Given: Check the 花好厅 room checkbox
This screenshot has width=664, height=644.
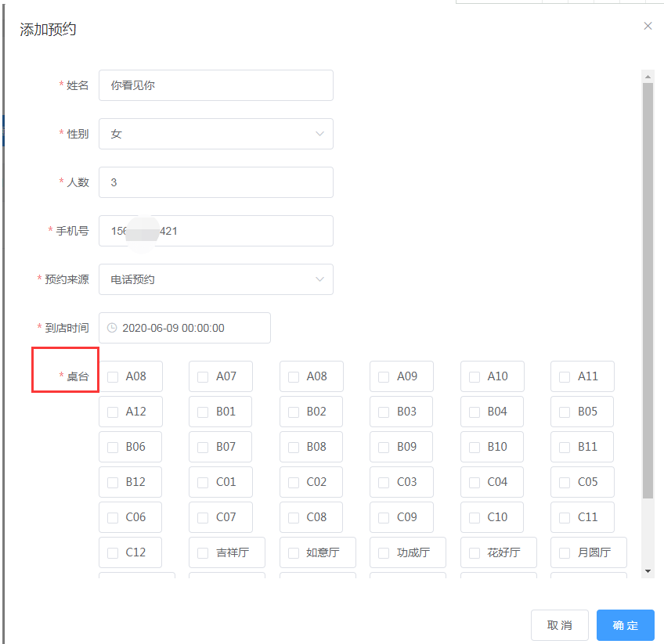Looking at the screenshot, I should tap(475, 553).
